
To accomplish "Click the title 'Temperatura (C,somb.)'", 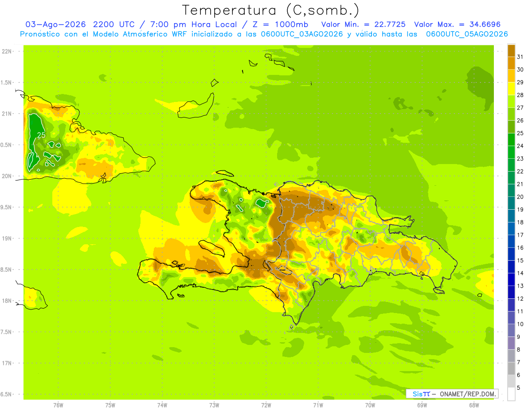I will coord(270,10).
